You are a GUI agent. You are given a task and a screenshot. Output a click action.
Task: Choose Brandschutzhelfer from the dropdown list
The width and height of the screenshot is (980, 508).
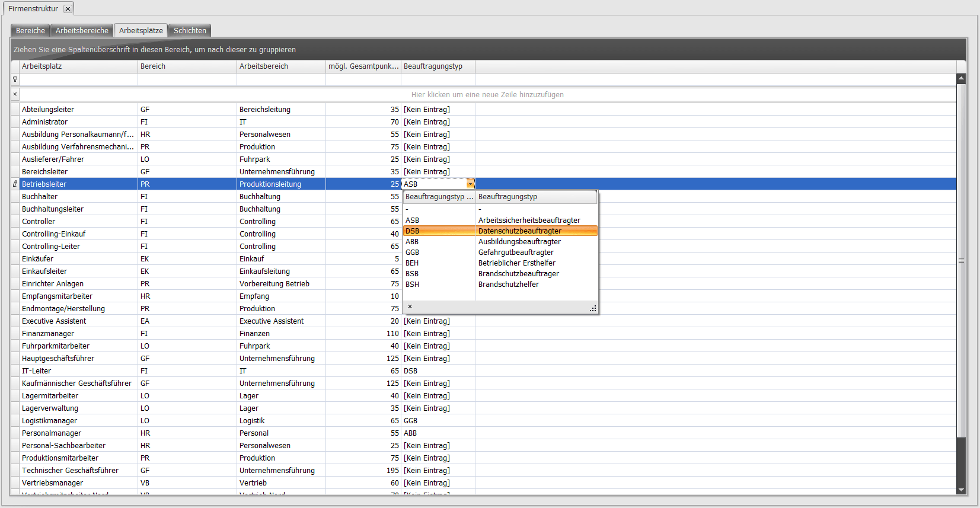point(508,285)
